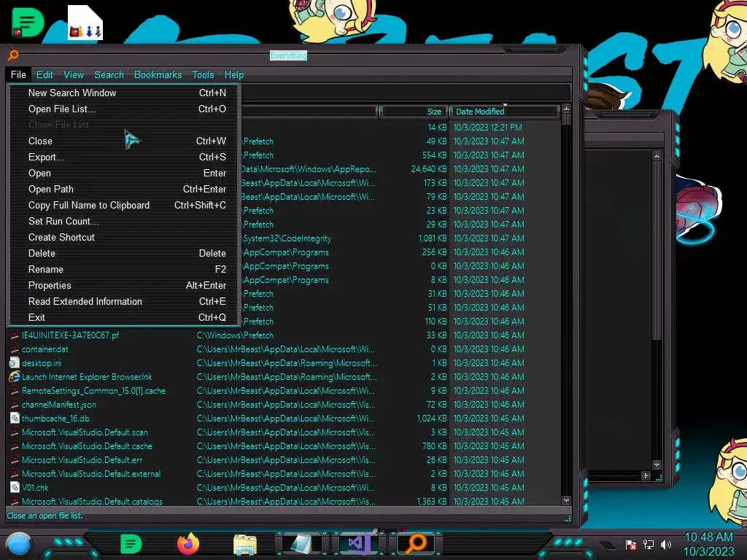Switch to the notepad-style taskbar window
The image size is (747, 560).
(301, 544)
